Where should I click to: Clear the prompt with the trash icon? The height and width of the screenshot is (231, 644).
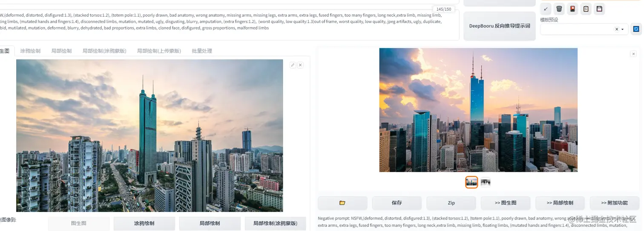click(x=559, y=9)
